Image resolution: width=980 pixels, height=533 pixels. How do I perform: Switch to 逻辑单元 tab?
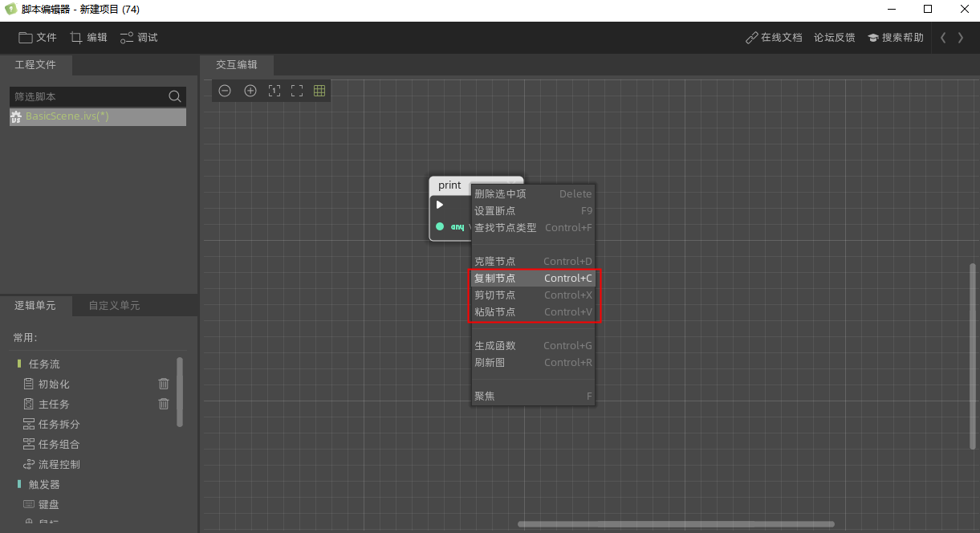pyautogui.click(x=35, y=306)
